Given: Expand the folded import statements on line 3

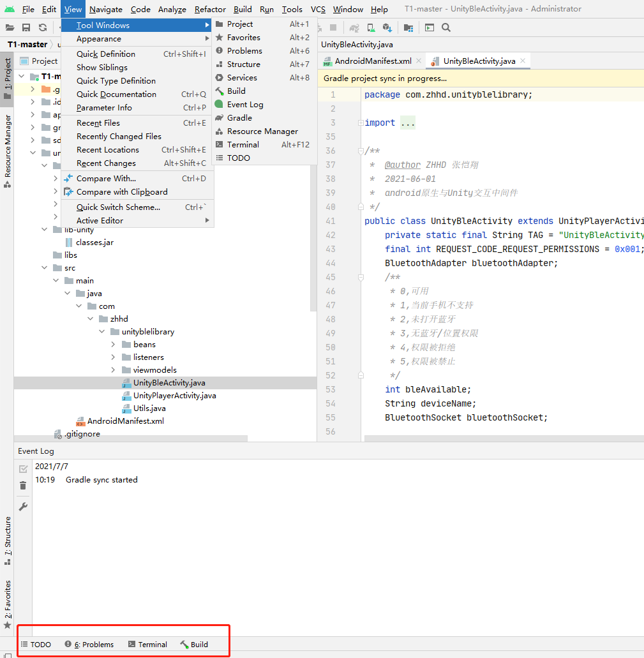Looking at the screenshot, I should point(408,122).
